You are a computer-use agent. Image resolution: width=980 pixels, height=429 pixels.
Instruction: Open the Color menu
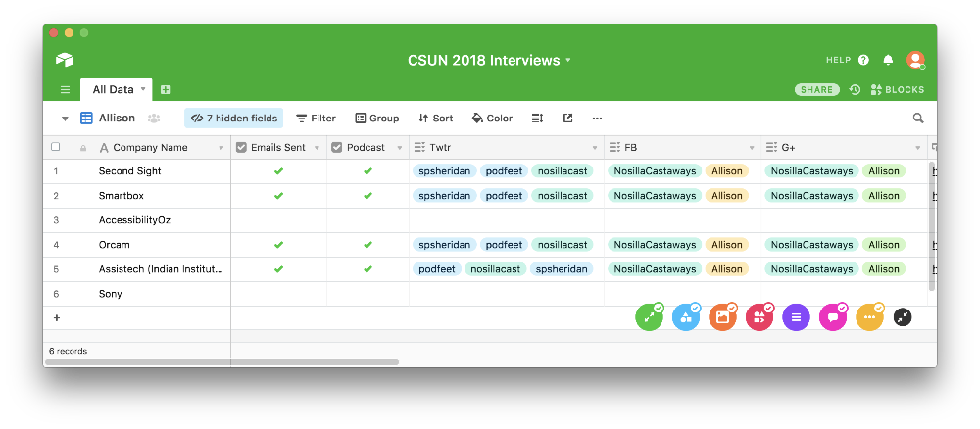coord(493,118)
